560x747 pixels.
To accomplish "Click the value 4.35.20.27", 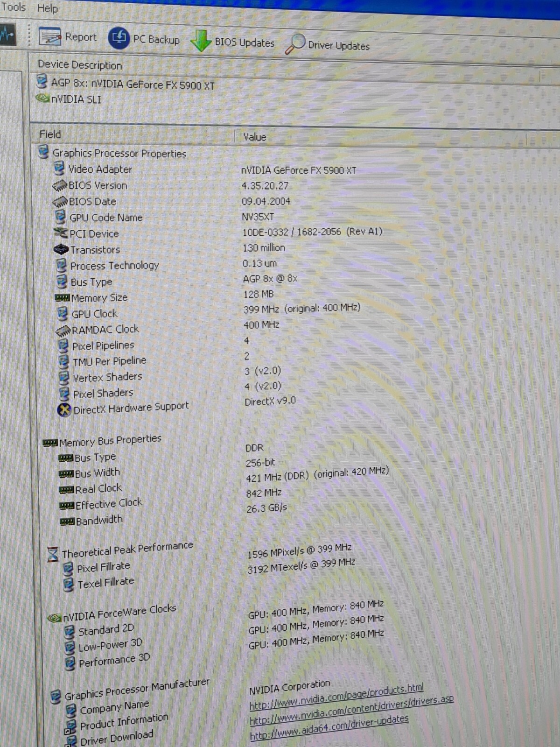I will tap(265, 186).
